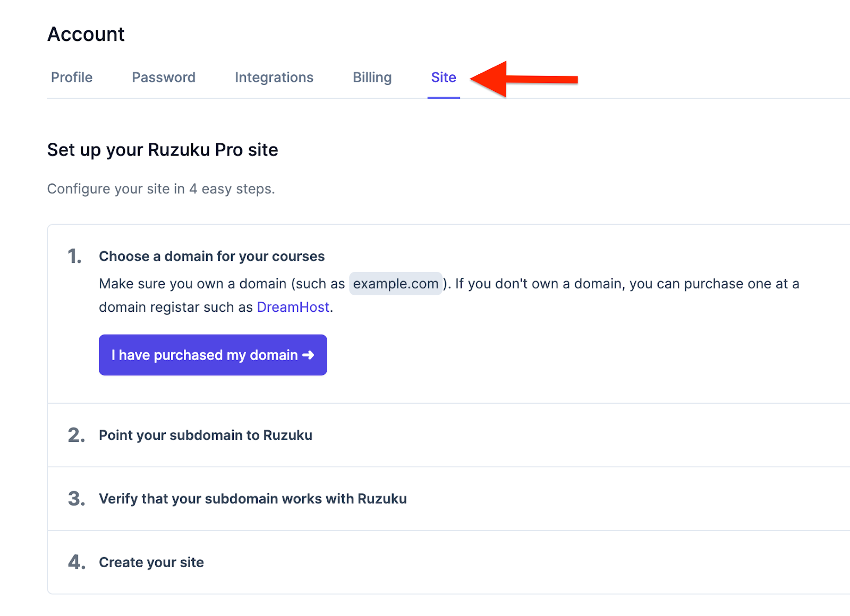850x616 pixels.
Task: Click the example.com domain placeholder
Action: pos(396,283)
